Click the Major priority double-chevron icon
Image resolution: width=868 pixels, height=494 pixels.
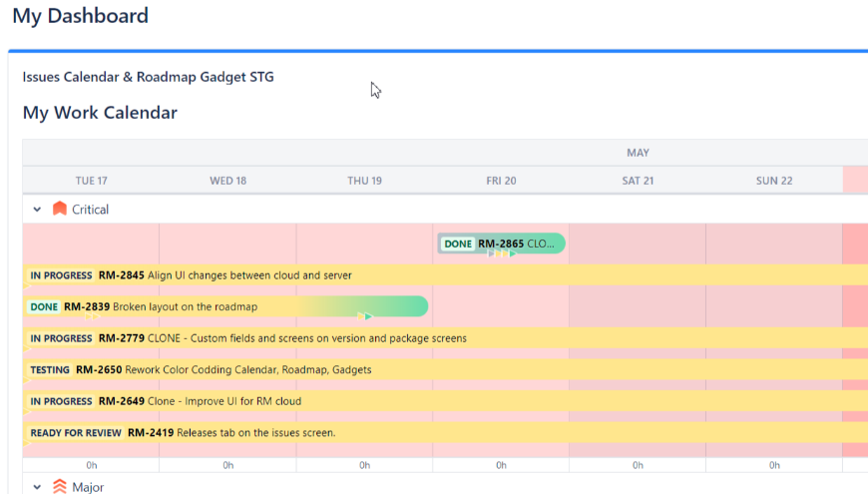coord(60,487)
